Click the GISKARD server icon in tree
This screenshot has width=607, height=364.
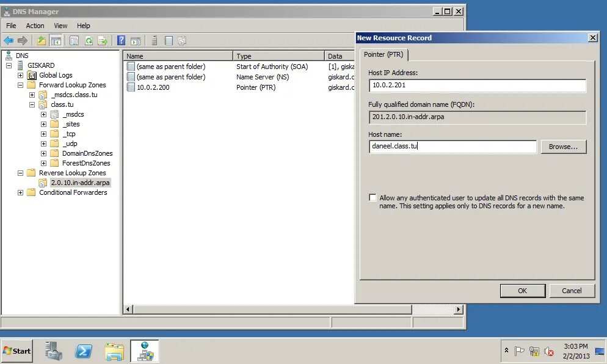point(20,65)
